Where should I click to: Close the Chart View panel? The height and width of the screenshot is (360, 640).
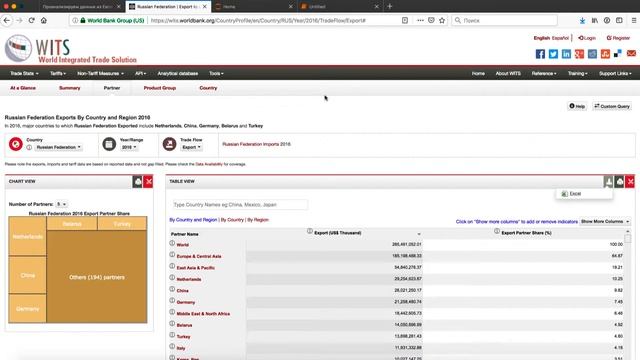click(149, 182)
